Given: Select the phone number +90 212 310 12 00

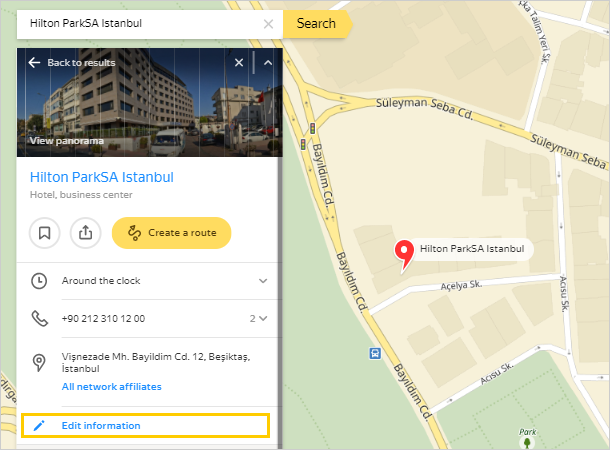Looking at the screenshot, I should (103, 319).
